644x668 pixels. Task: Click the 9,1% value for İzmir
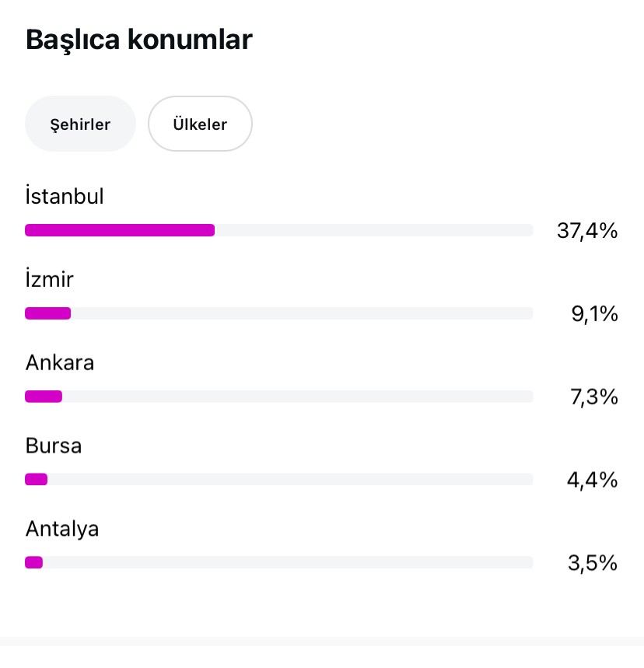(x=594, y=313)
